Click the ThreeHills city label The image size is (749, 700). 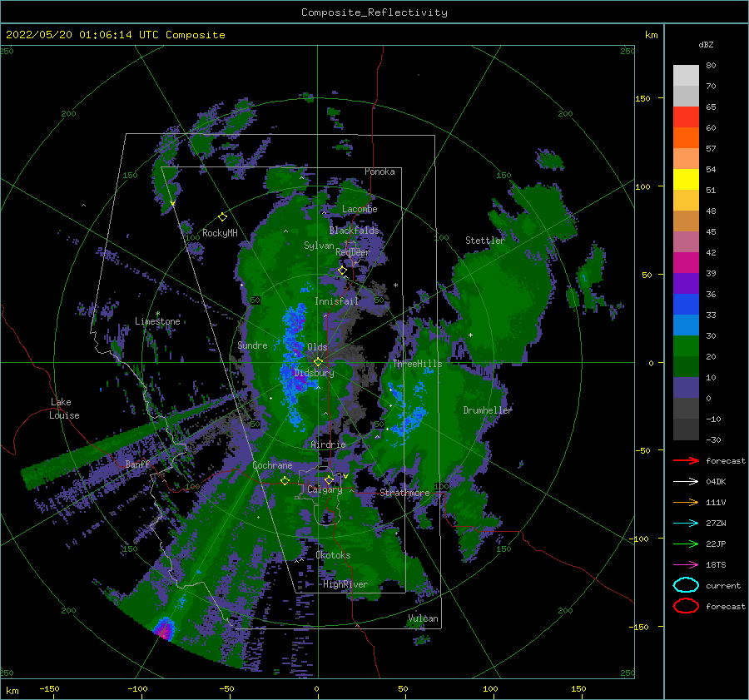418,364
